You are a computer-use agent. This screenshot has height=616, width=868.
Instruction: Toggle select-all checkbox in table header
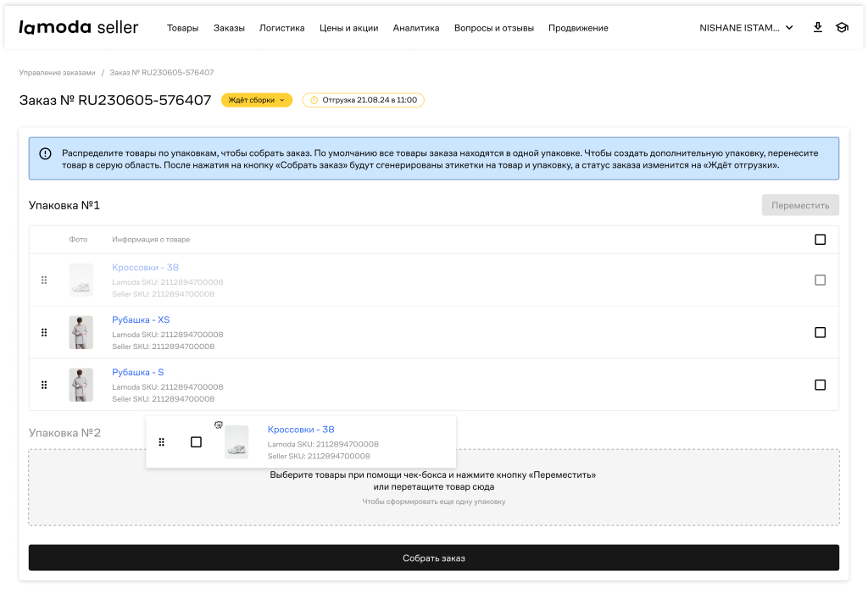820,240
